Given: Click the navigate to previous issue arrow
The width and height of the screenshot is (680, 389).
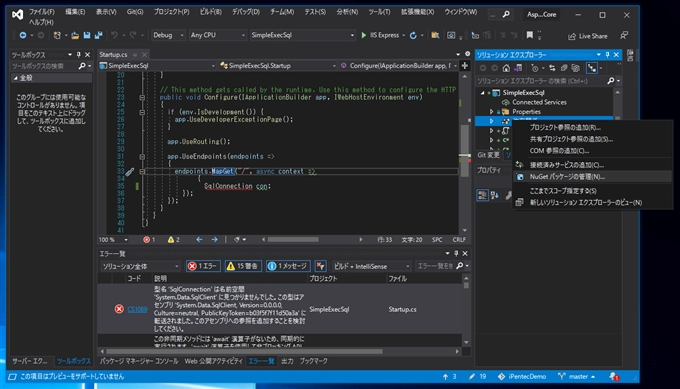Looking at the screenshot, I should [199, 239].
